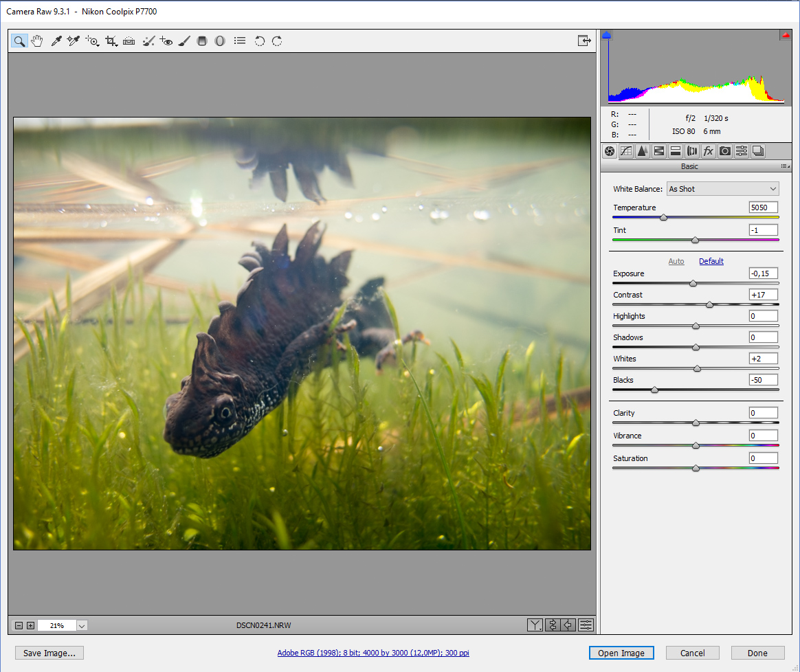Open the Effects (fx) tab
This screenshot has width=800, height=672.
(x=708, y=151)
